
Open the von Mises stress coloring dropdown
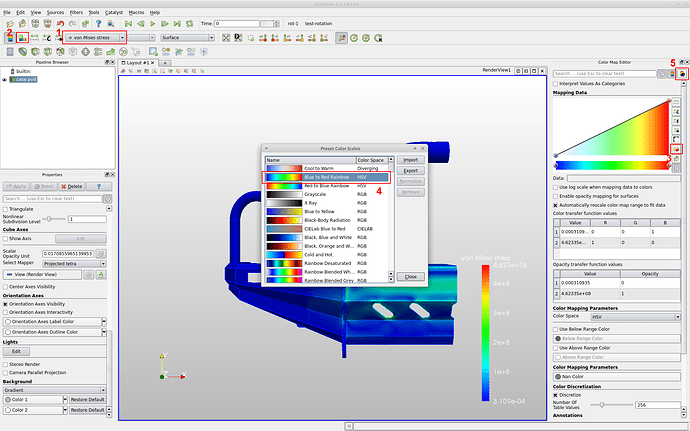(x=96, y=37)
